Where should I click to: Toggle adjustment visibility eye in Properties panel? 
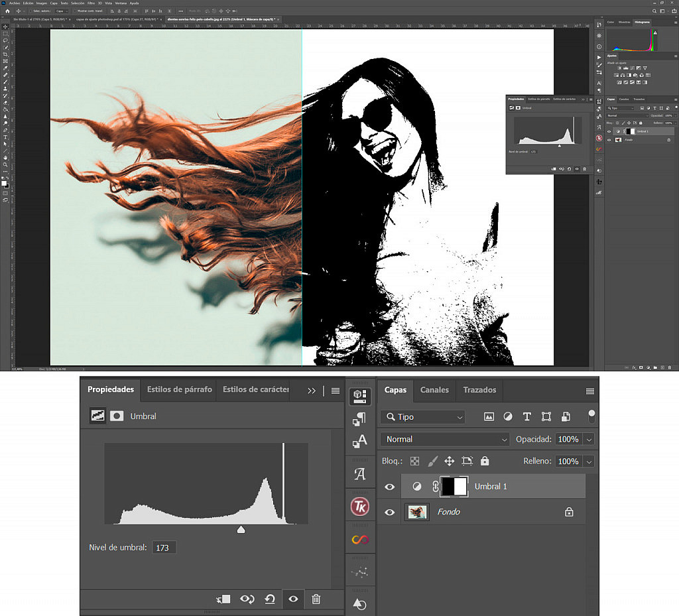tap(293, 599)
